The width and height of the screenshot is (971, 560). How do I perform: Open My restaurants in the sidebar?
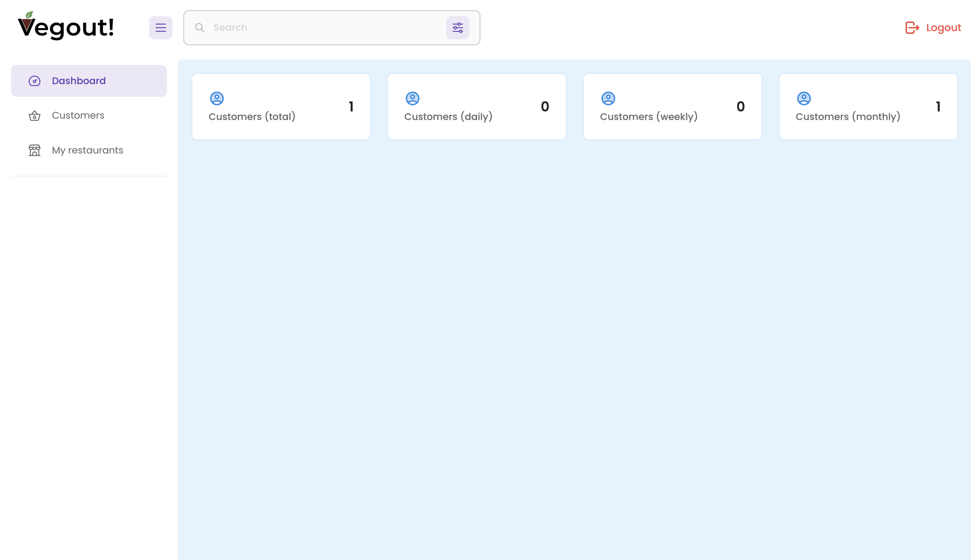tap(87, 150)
